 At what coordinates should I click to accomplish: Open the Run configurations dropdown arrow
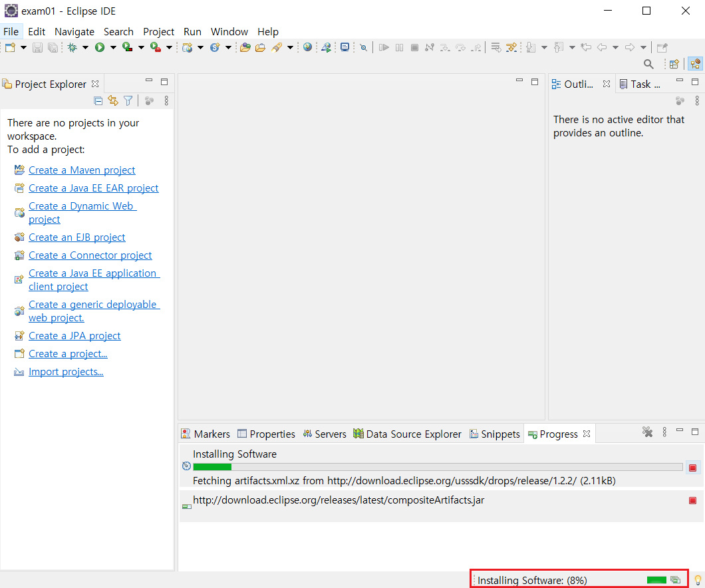[x=113, y=48]
